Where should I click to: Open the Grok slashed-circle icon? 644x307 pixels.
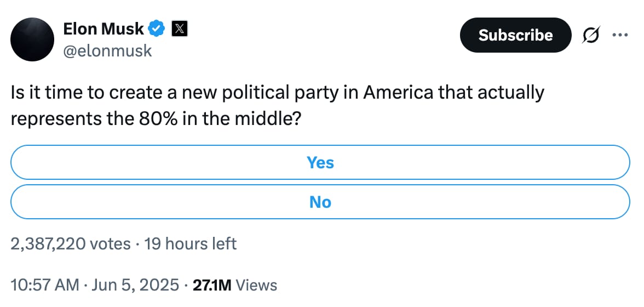point(592,35)
